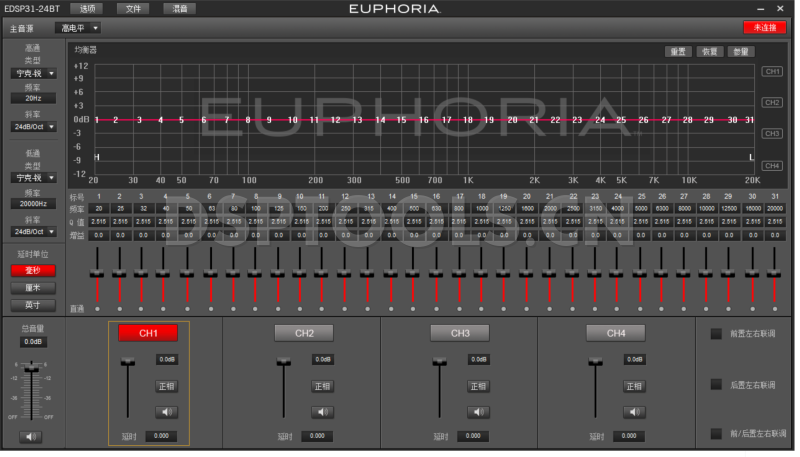Show CH1 curve using graph-side CH1 tag
The height and width of the screenshot is (457, 800).
772,72
